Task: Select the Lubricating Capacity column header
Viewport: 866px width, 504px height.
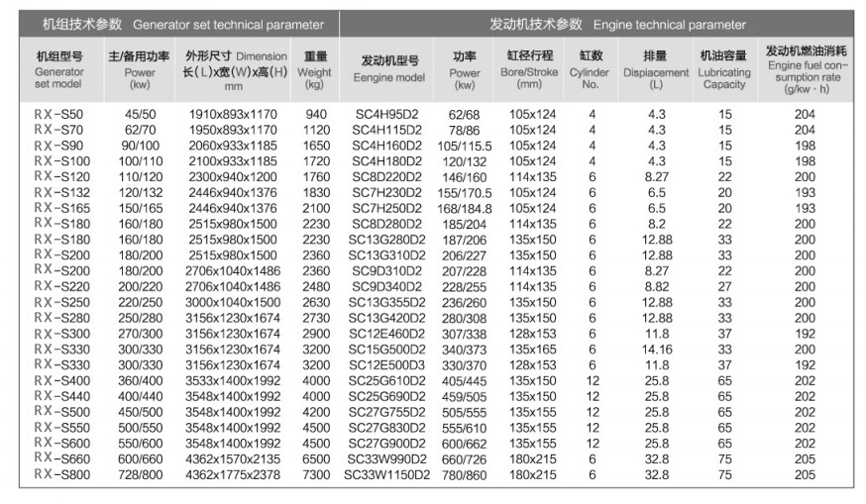Action: [x=724, y=69]
